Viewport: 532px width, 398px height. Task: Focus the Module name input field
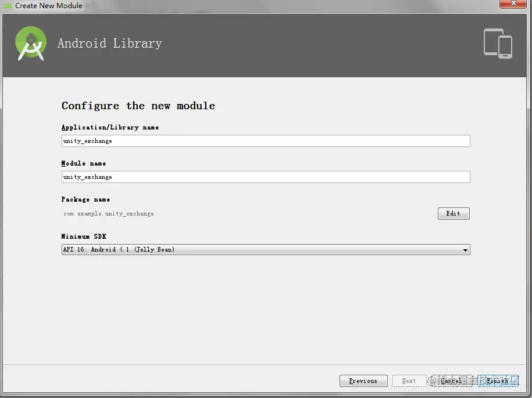click(x=266, y=177)
